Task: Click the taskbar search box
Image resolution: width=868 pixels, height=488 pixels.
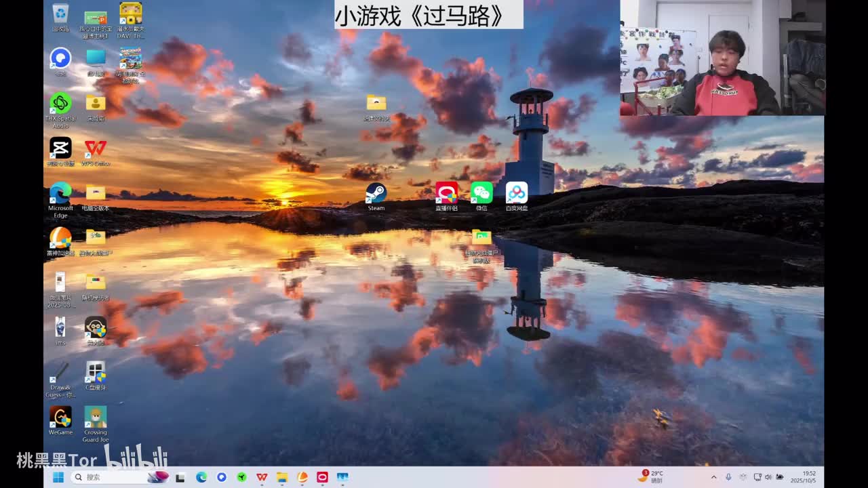Action: click(119, 477)
